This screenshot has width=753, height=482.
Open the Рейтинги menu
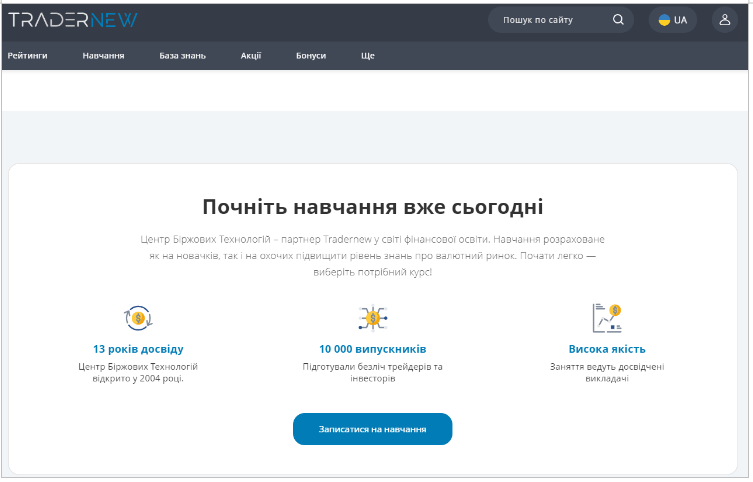[27, 56]
